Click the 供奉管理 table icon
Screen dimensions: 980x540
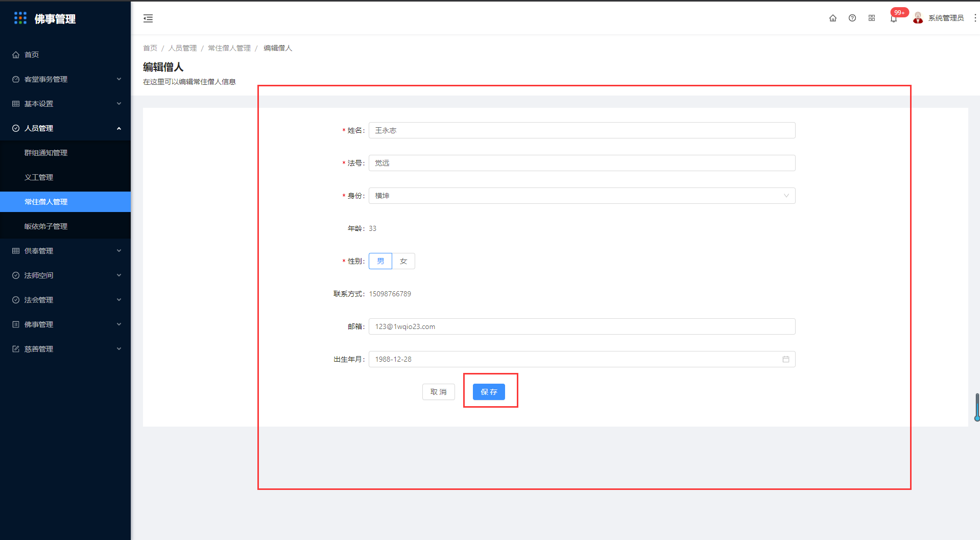pyautogui.click(x=16, y=251)
